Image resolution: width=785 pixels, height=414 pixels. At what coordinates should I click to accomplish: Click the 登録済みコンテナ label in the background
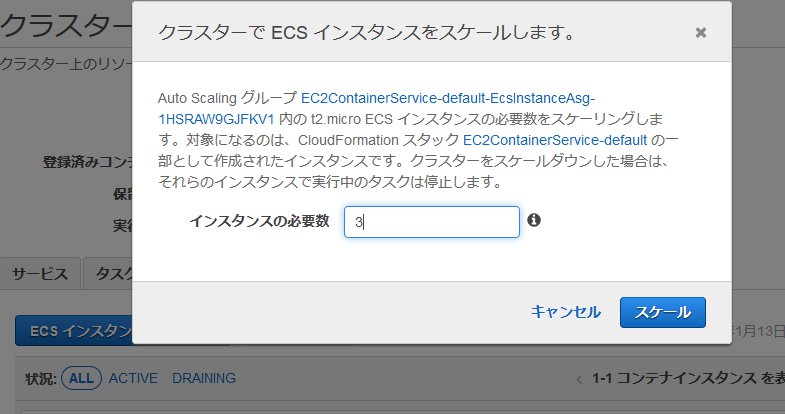pos(87,162)
